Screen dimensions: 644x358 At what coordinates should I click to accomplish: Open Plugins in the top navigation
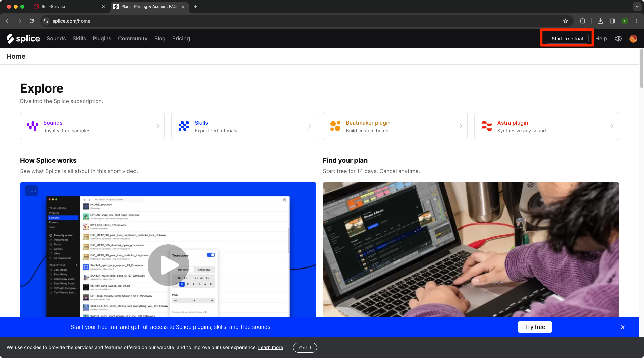pos(102,39)
